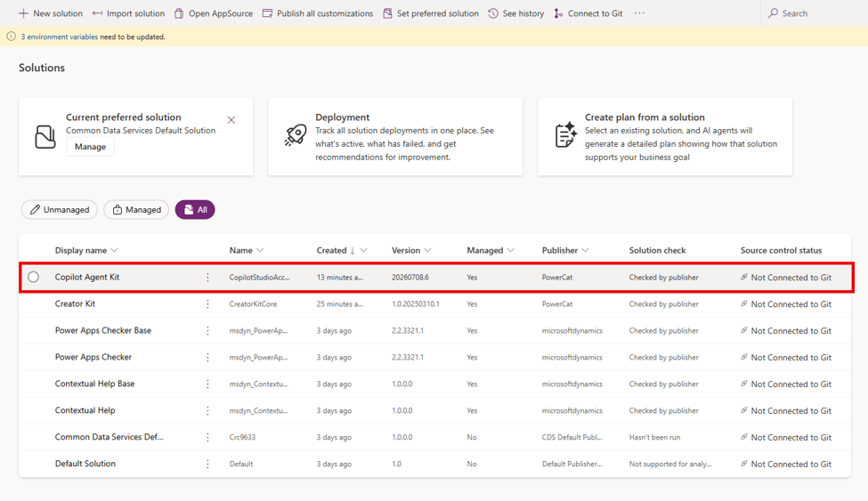
Task: Click the info icon in yellow banner
Action: [x=11, y=36]
